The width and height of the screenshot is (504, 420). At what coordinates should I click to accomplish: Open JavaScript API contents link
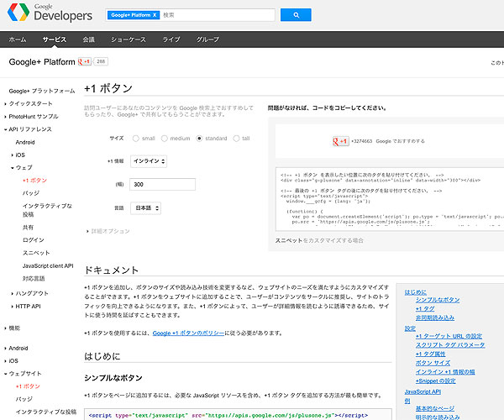tap(423, 391)
